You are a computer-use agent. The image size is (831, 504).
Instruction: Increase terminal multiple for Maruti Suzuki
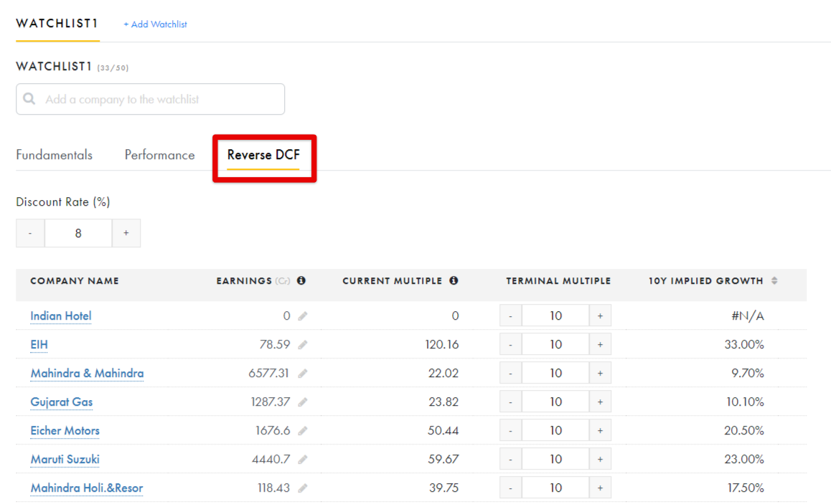(x=600, y=459)
